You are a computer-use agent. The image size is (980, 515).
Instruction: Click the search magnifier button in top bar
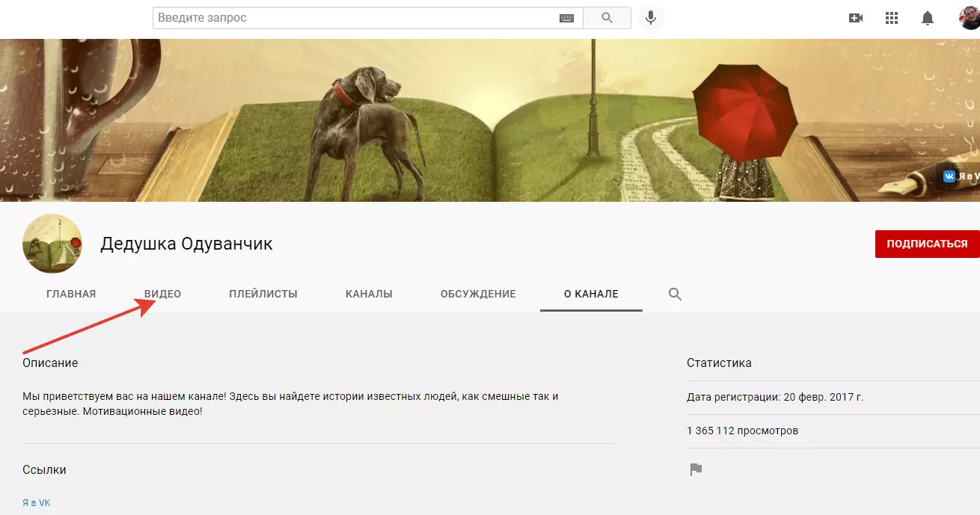point(607,17)
